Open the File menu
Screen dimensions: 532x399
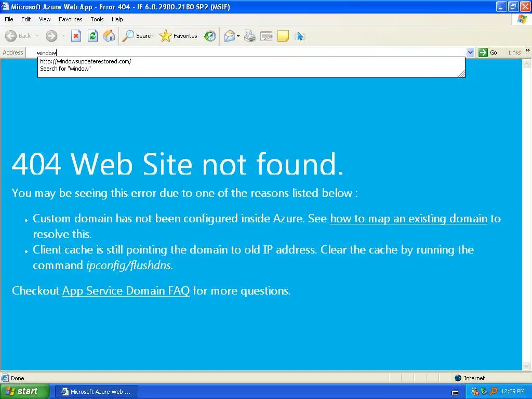click(x=9, y=19)
